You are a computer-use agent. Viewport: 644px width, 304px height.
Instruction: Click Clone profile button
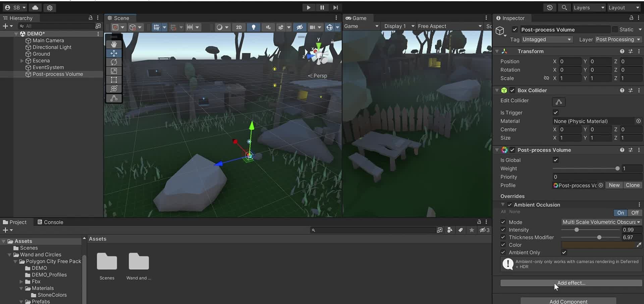[x=633, y=185]
